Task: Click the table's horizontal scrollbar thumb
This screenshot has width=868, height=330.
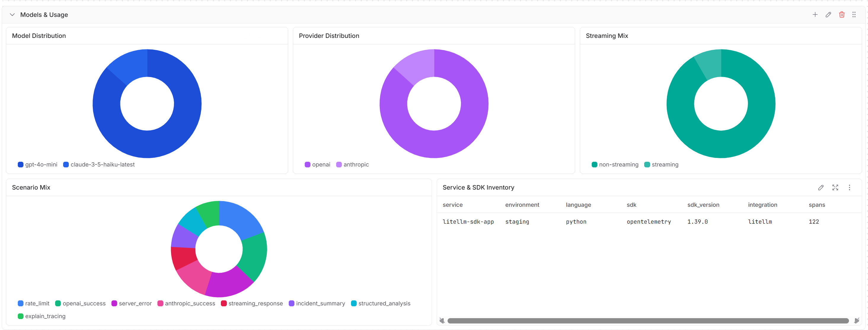Action: pos(648,321)
